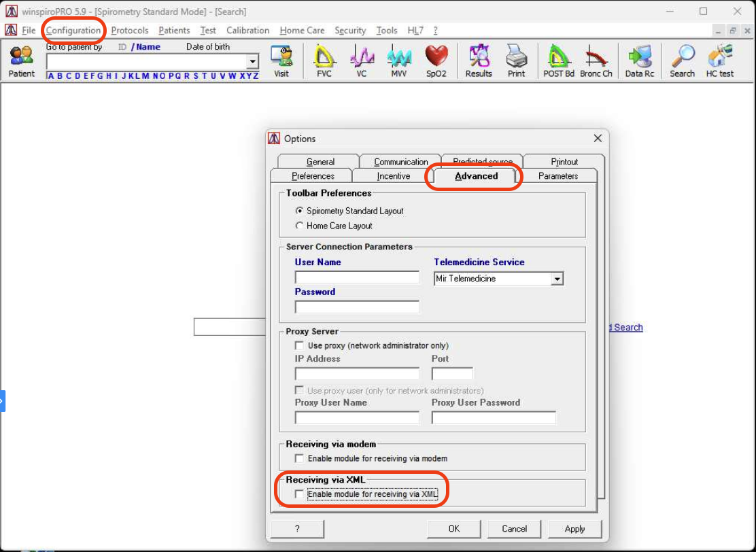Switch to the Parameters tab
This screenshot has height=552, width=756.
[x=557, y=176]
